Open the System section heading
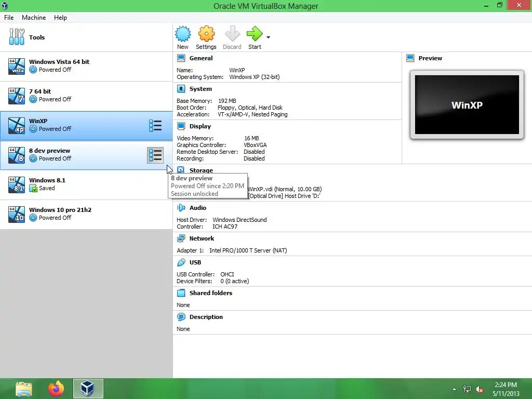This screenshot has width=532, height=399. (201, 89)
